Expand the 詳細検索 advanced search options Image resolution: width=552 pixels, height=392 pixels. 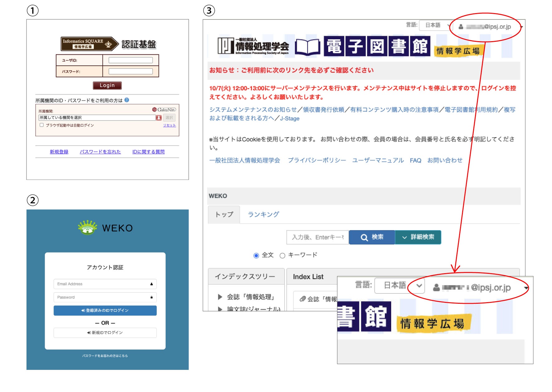[x=418, y=237]
